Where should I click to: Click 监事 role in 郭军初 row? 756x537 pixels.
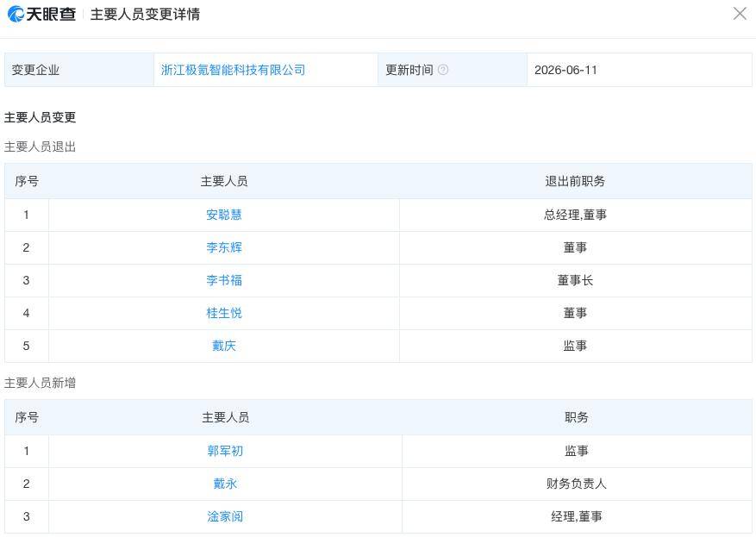click(576, 451)
